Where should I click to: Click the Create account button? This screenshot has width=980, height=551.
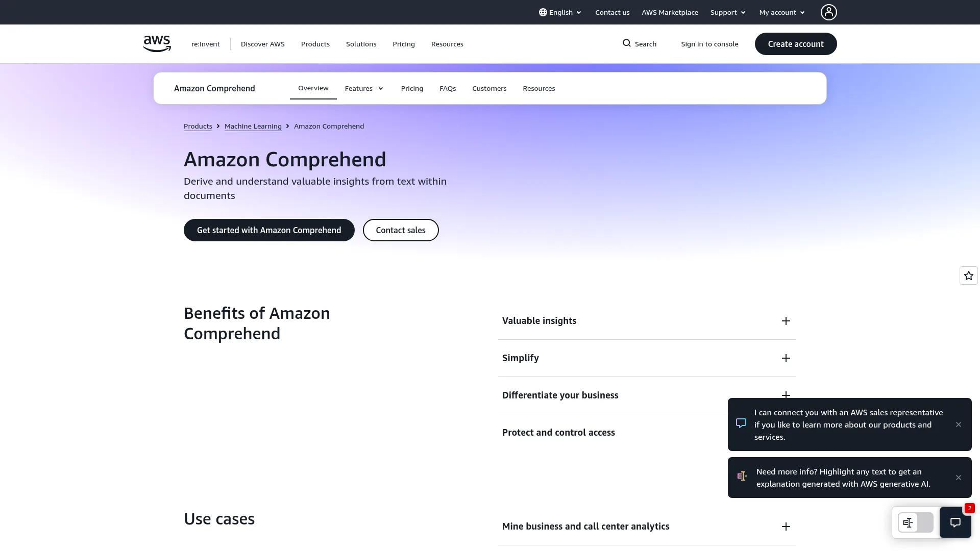[795, 44]
